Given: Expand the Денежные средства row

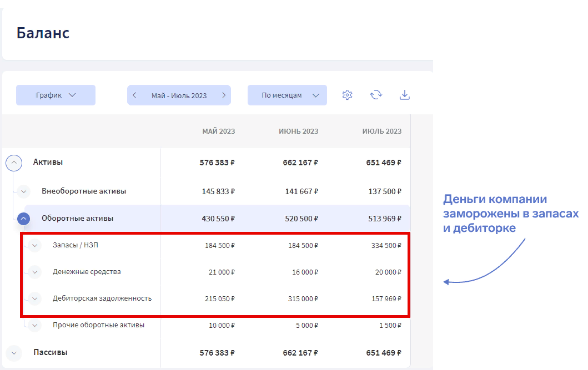Looking at the screenshot, I should click(35, 272).
